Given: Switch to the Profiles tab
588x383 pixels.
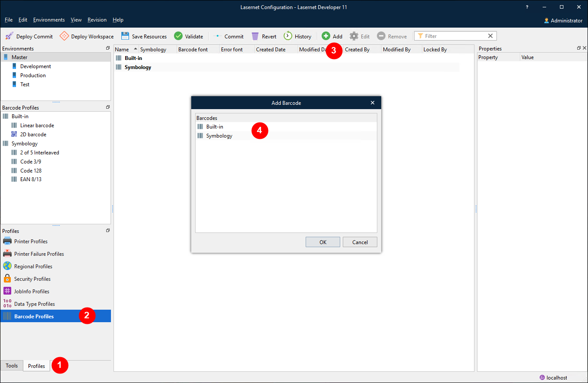Looking at the screenshot, I should tap(36, 366).
